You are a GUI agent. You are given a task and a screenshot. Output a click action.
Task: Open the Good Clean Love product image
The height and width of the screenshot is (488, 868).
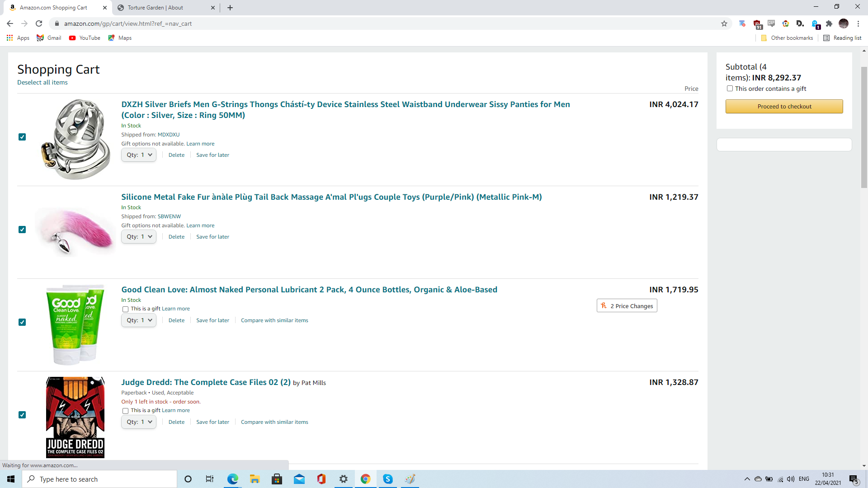75,325
